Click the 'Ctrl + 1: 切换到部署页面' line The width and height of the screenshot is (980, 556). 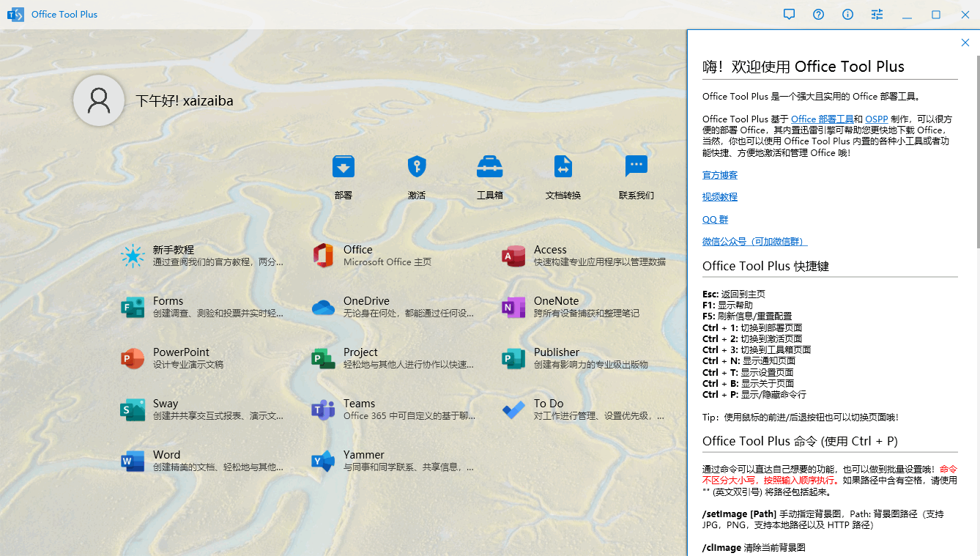click(752, 327)
